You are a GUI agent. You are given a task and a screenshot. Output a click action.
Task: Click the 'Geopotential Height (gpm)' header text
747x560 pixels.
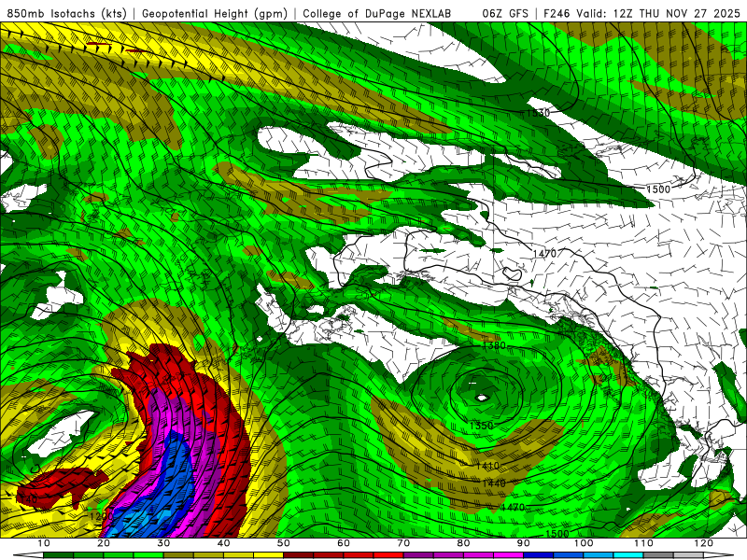(x=215, y=14)
